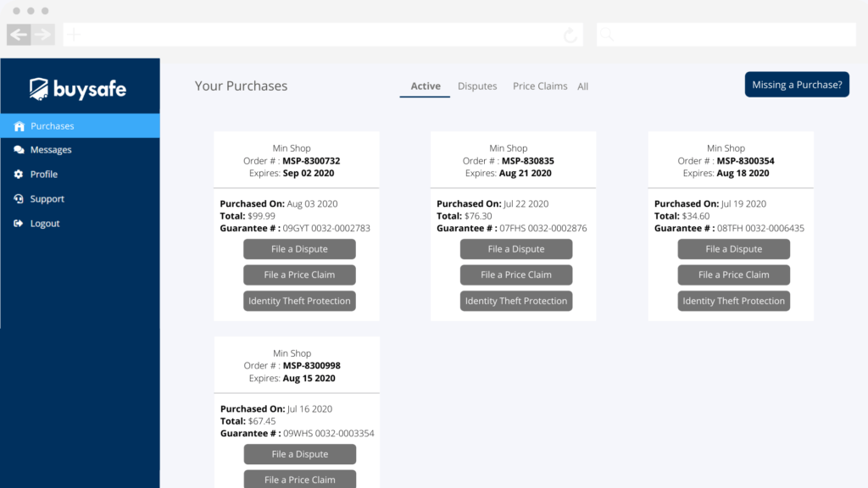Switch to the Active tab
Viewport: 868px width, 488px height.
pos(426,86)
